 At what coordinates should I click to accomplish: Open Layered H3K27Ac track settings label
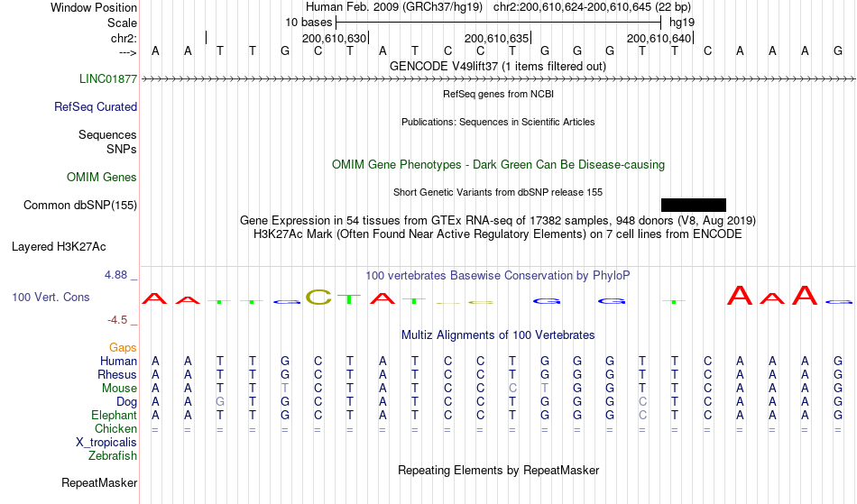59,247
